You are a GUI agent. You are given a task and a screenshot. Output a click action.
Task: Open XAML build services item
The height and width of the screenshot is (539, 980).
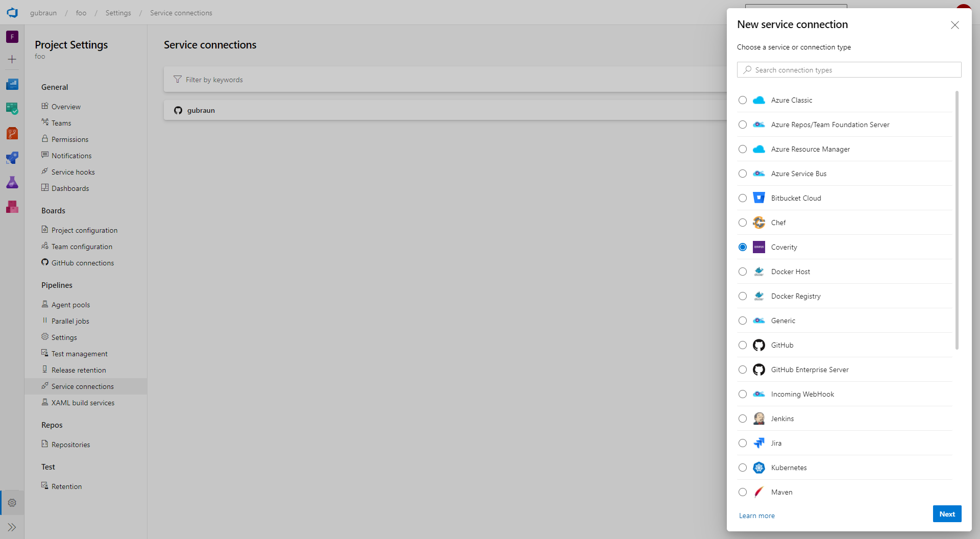(x=83, y=403)
